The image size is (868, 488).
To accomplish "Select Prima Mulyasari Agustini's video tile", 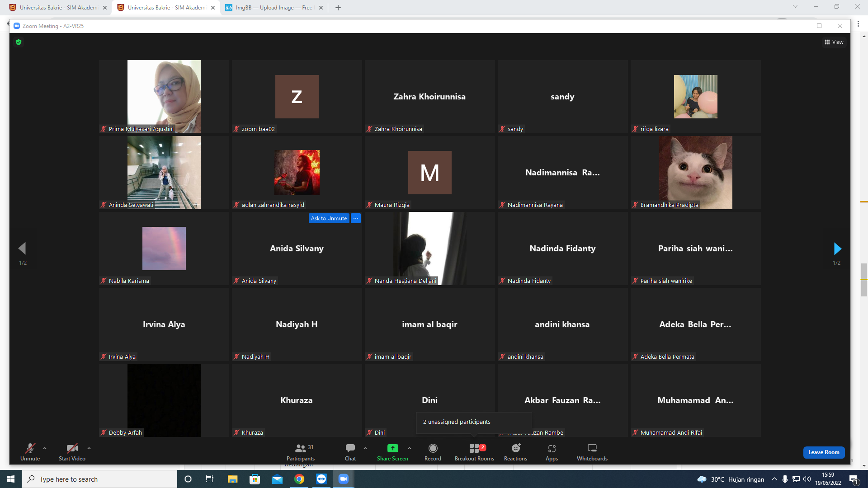I will tap(164, 97).
